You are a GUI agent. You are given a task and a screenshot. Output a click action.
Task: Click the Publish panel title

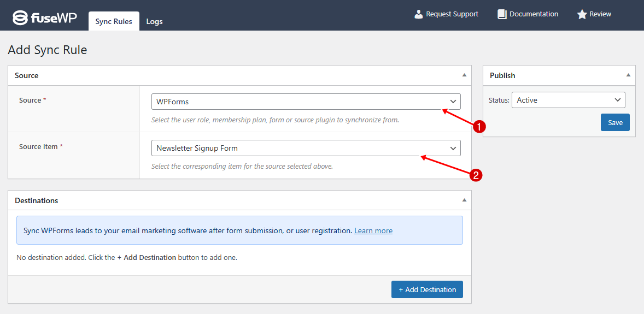[502, 75]
